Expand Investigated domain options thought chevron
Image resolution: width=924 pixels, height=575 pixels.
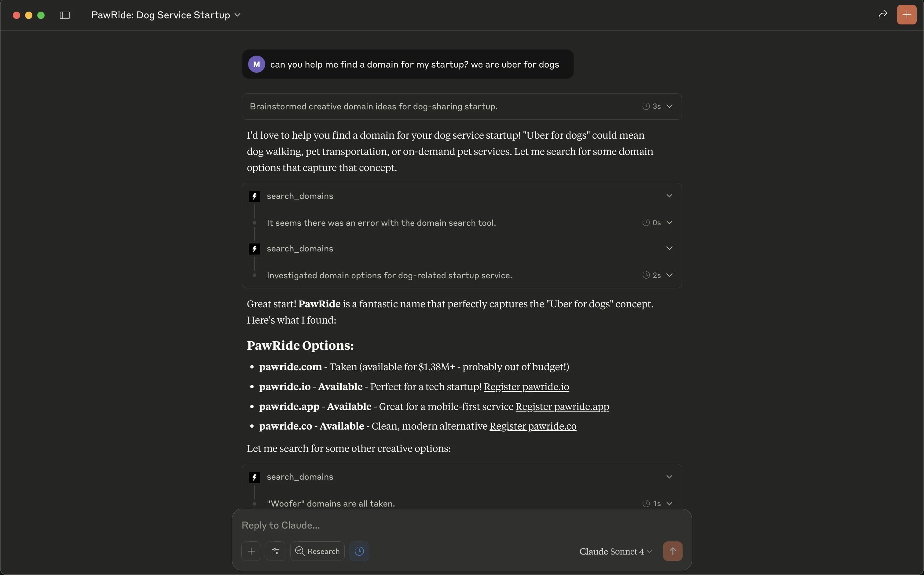pyautogui.click(x=669, y=275)
